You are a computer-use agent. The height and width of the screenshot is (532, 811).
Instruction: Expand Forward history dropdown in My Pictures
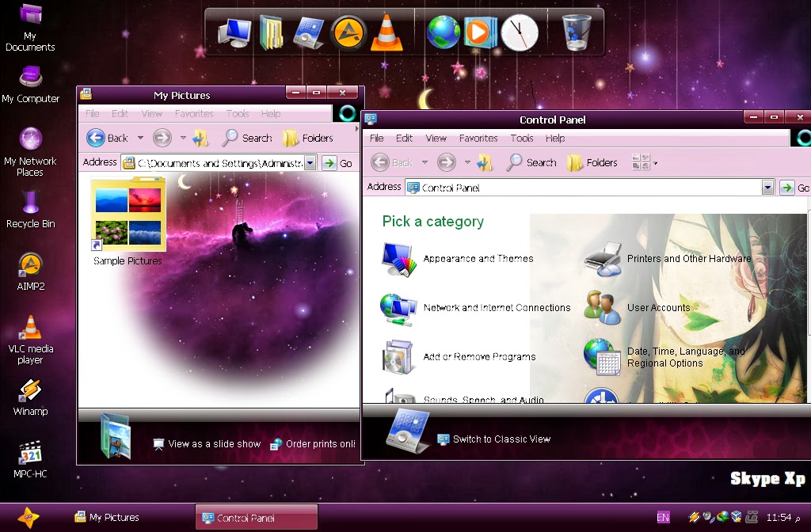point(183,138)
